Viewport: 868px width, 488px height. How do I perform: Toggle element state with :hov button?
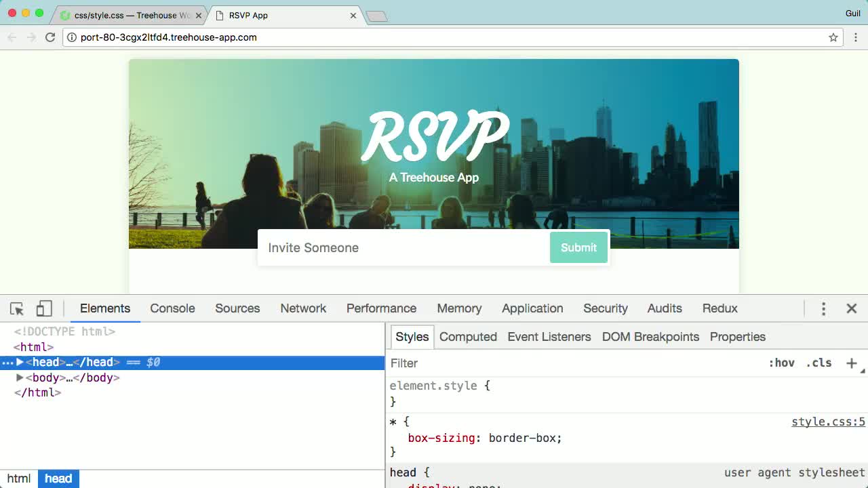[783, 363]
